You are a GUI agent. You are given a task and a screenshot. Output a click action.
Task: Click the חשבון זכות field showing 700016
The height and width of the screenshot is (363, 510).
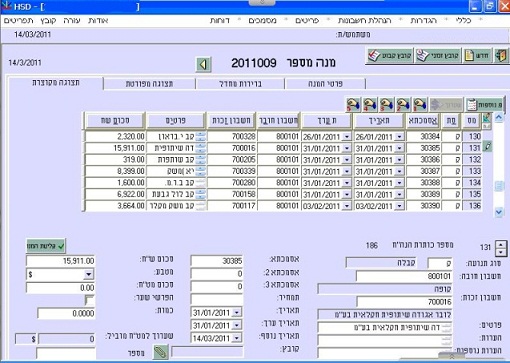[x=404, y=302]
